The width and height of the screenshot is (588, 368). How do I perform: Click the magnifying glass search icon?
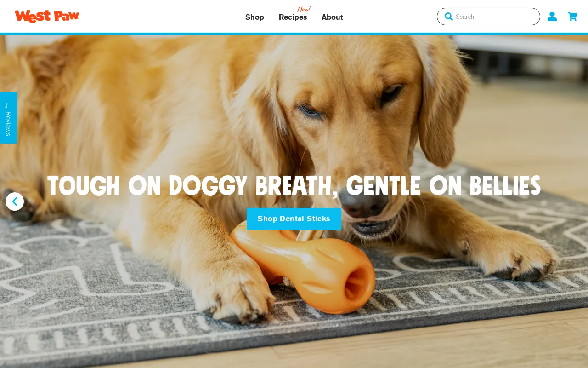(449, 17)
